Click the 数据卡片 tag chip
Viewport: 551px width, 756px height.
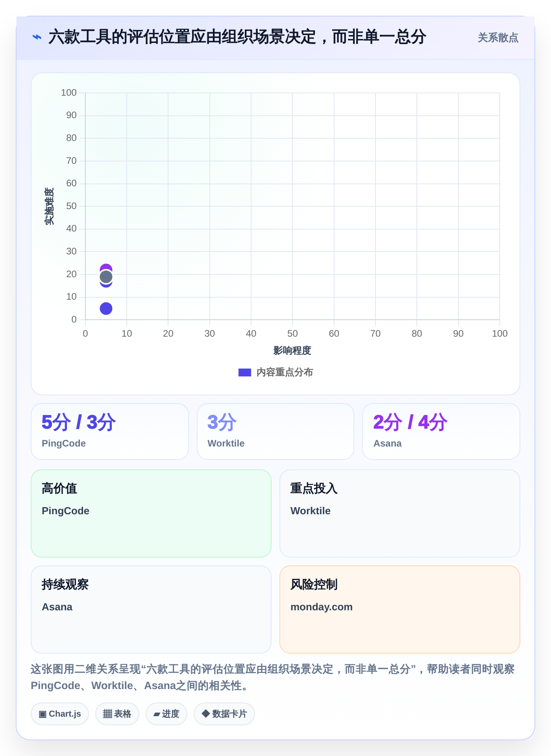point(224,714)
